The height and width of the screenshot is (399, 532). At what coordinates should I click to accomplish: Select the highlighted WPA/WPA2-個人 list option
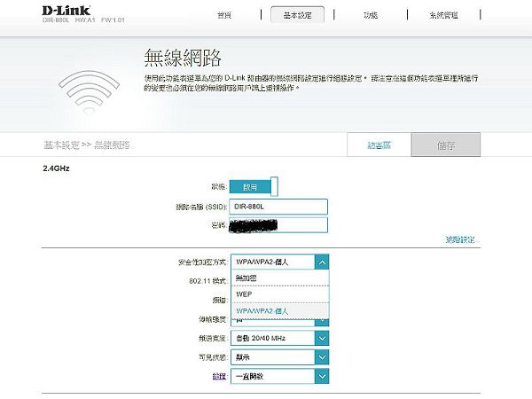pos(280,311)
